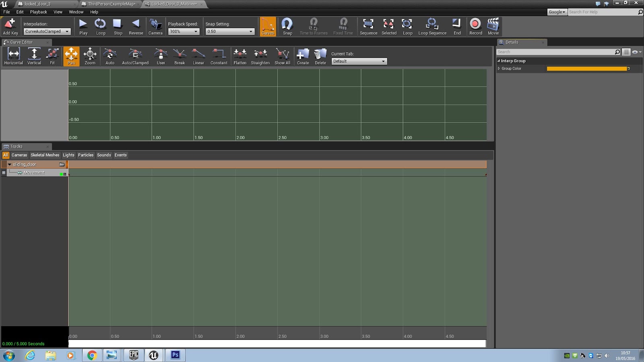The width and height of the screenshot is (644, 362).
Task: Expand the Group Color property
Action: click(x=499, y=68)
